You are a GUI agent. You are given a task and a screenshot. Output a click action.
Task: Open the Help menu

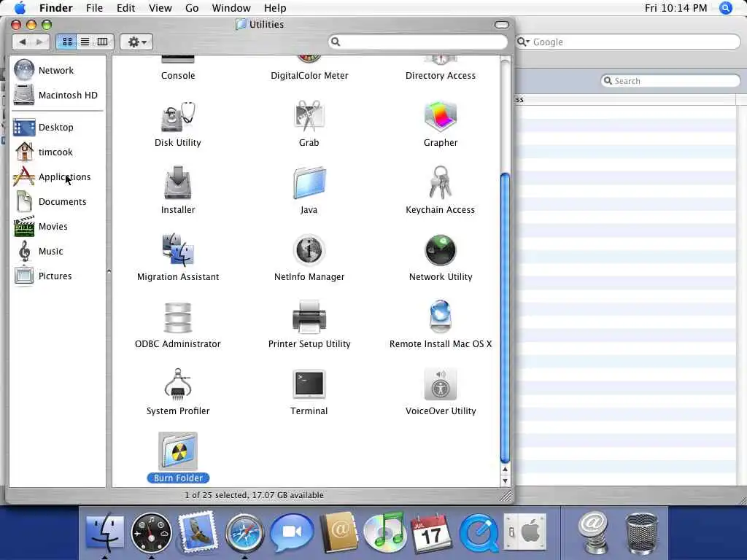(275, 8)
